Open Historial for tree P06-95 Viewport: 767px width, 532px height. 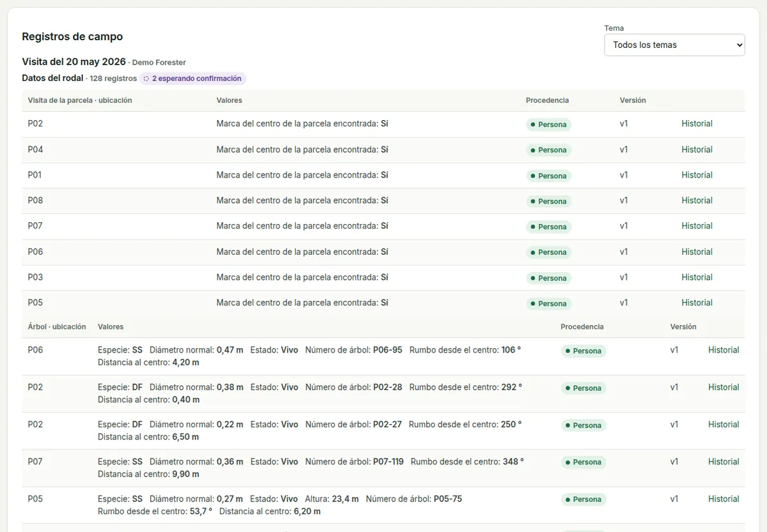click(724, 350)
